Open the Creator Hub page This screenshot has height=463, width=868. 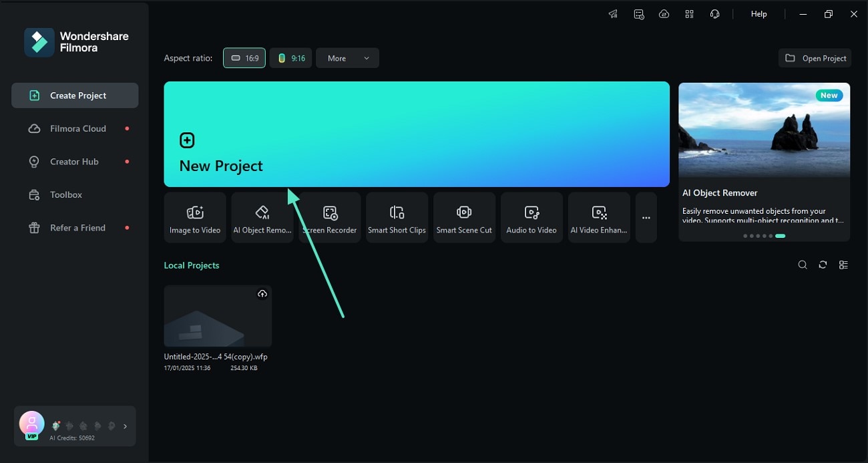[x=75, y=162]
